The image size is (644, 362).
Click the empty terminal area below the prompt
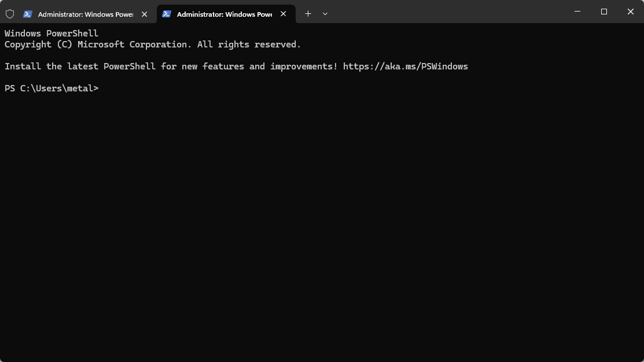(322, 231)
